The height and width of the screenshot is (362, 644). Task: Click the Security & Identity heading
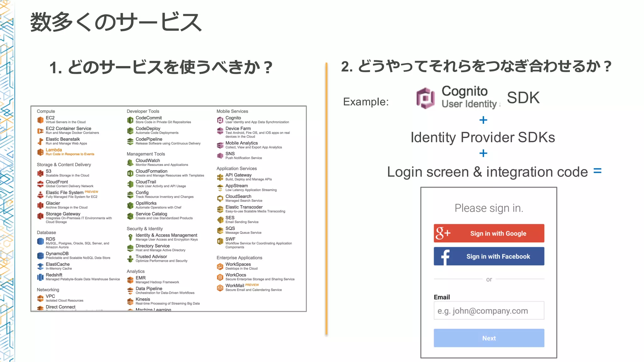(145, 229)
